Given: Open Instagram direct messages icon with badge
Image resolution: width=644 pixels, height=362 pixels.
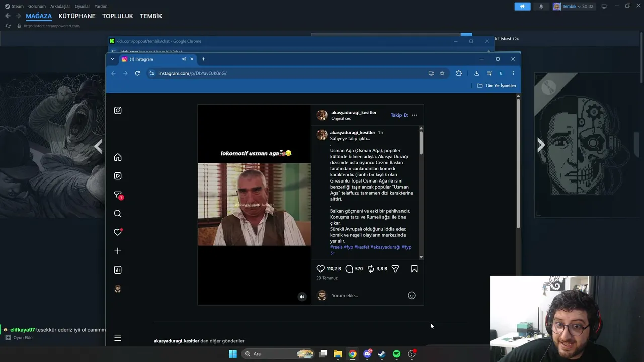Looking at the screenshot, I should (x=118, y=195).
